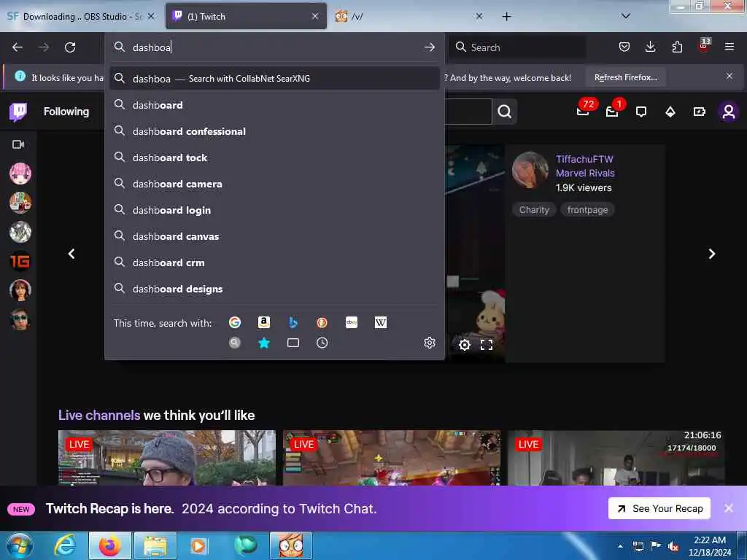Select dashboard tock suggestion
Screen dimensions: 747x560
click(274, 157)
